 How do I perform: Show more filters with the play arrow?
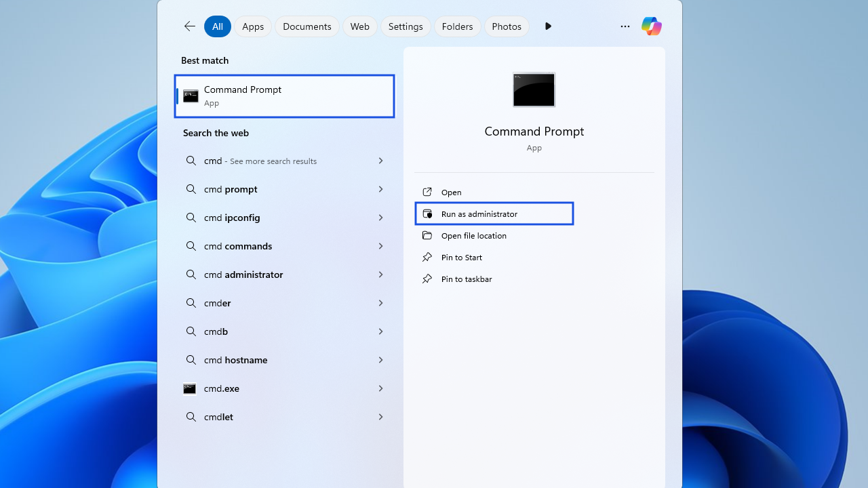(x=548, y=26)
